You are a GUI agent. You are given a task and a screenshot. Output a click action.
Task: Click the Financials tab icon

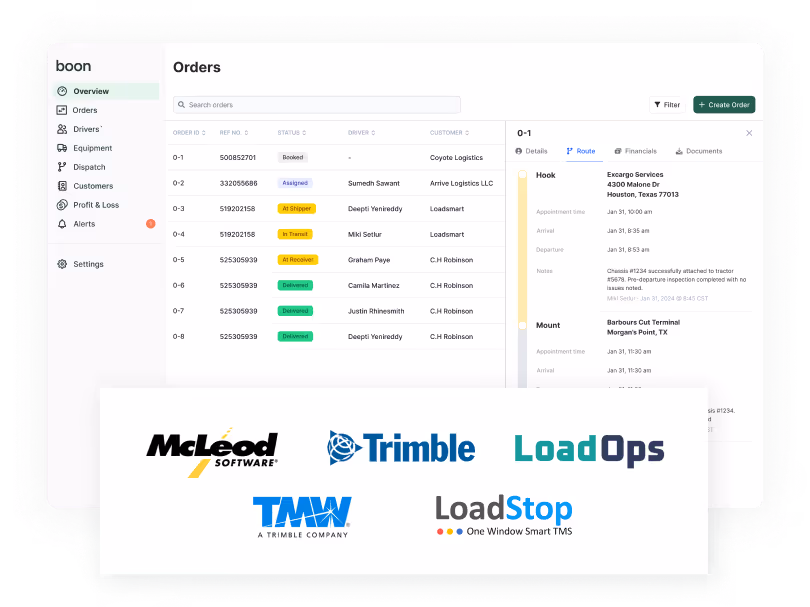[x=618, y=151]
